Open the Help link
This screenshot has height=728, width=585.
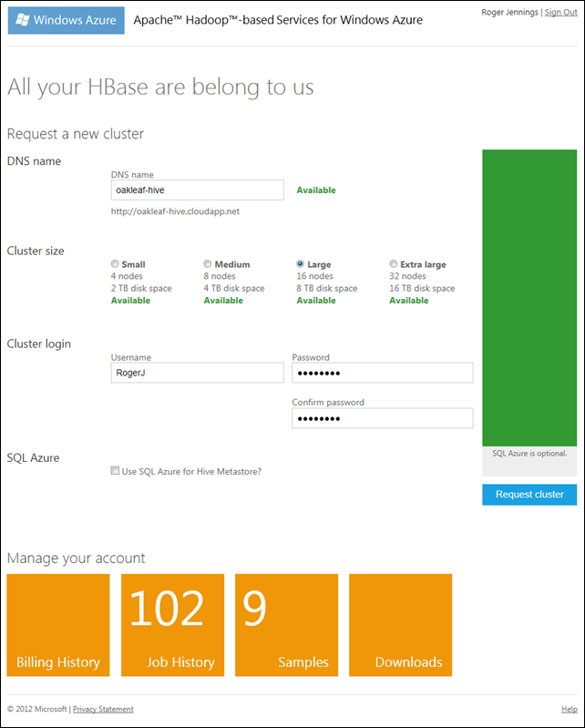(x=569, y=709)
